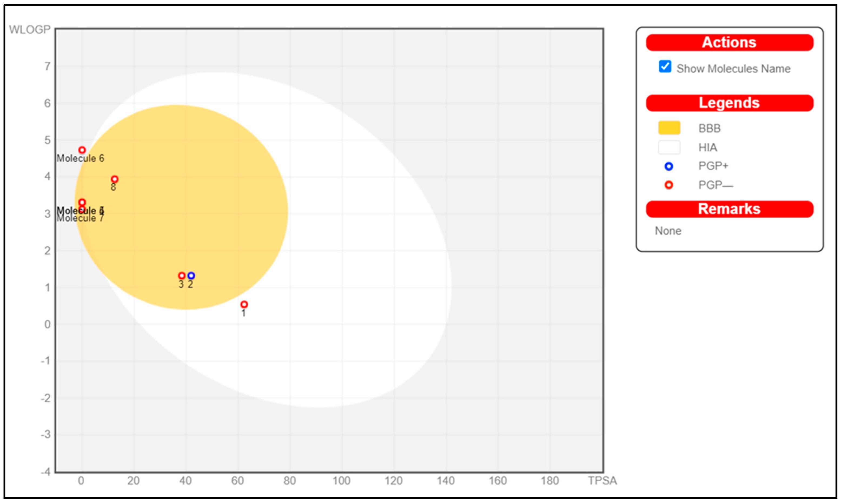Uncheck the Show Molecules Name checkbox
The width and height of the screenshot is (842, 504).
[665, 66]
